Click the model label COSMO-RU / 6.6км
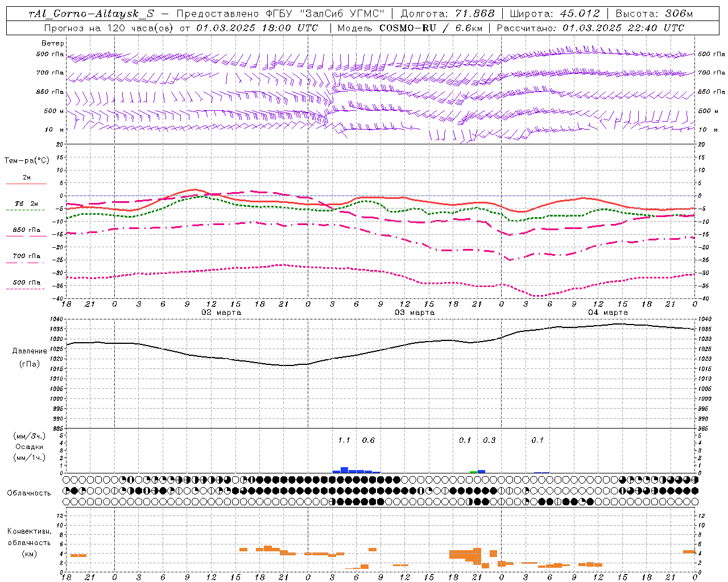This screenshot has height=582, width=728. click(x=431, y=28)
